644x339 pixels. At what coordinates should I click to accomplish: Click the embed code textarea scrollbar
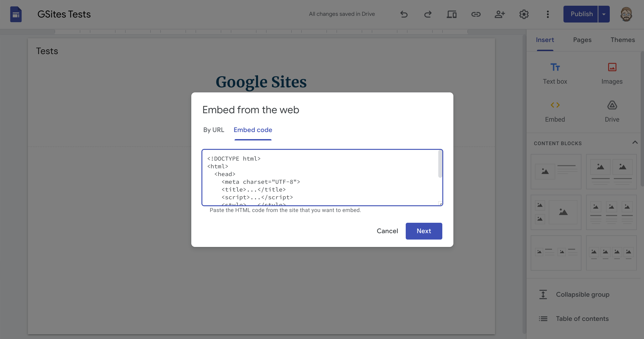(440, 164)
